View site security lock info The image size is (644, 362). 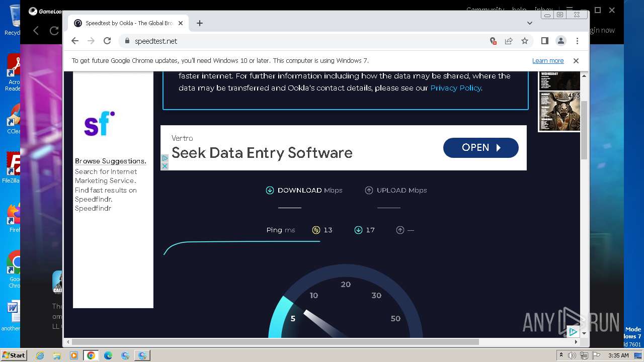(127, 41)
